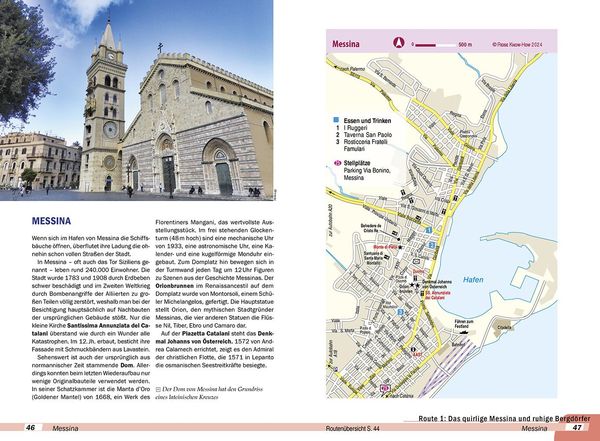Click restaurant marker 3 on the map

[401, 312]
